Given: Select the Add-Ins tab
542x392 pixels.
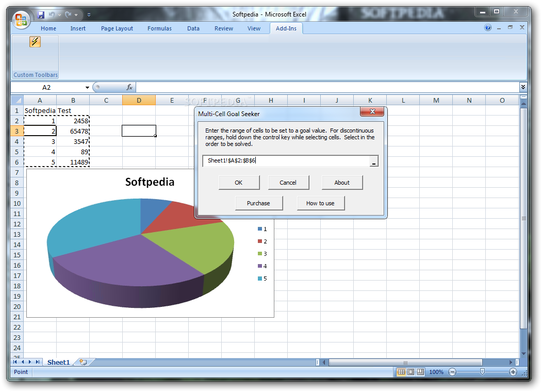Looking at the screenshot, I should (x=286, y=28).
